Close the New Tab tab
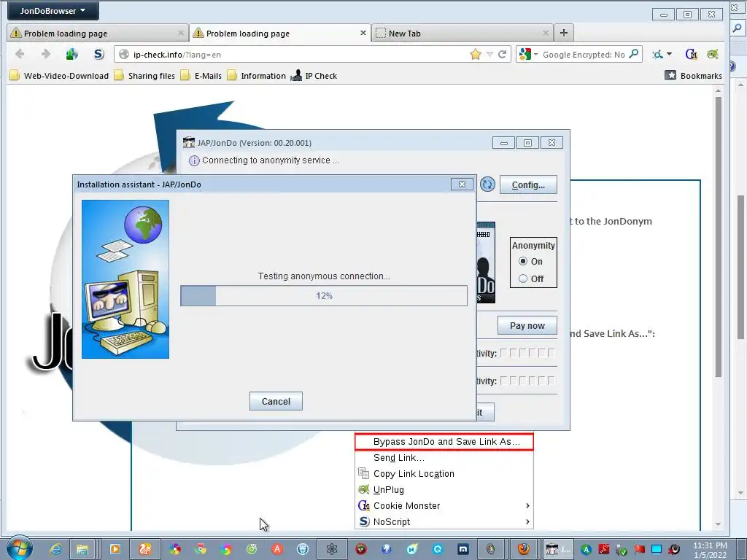The height and width of the screenshot is (560, 747). pyautogui.click(x=546, y=33)
